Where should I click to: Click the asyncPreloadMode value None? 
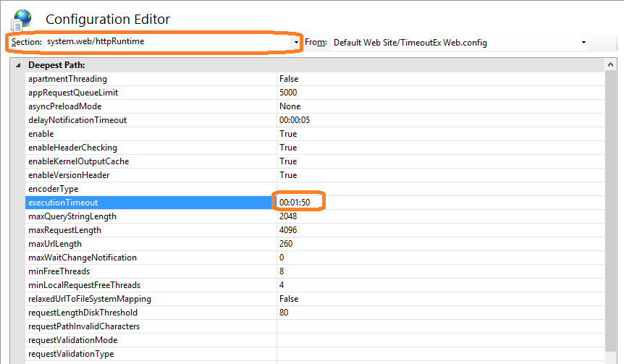click(290, 106)
